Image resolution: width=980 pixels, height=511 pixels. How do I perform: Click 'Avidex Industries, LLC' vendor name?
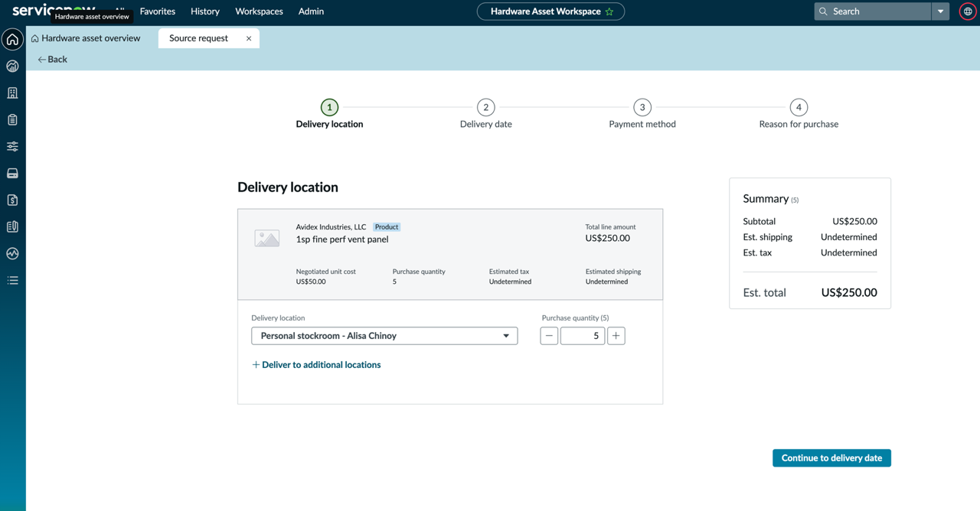point(331,227)
